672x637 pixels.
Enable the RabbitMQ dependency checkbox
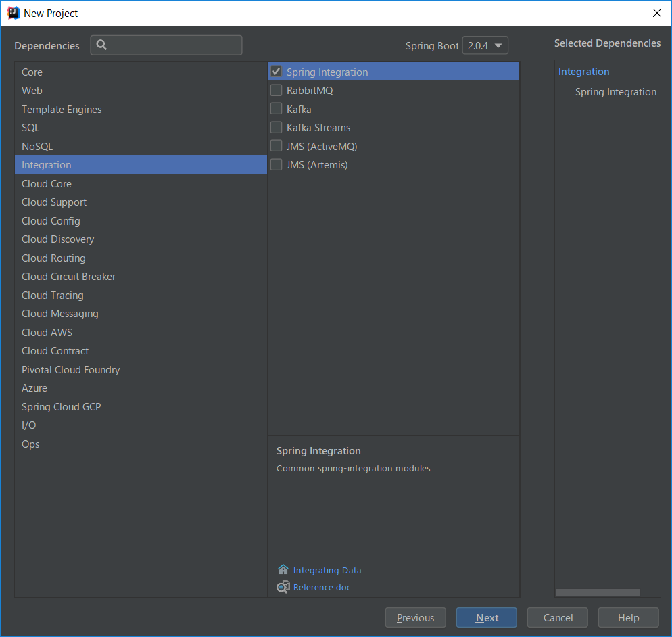pos(277,90)
